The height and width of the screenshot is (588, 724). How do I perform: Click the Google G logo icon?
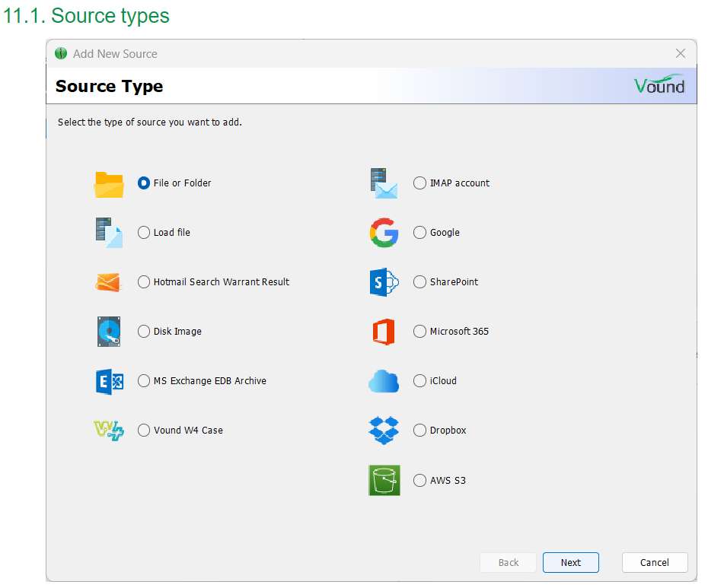point(384,233)
